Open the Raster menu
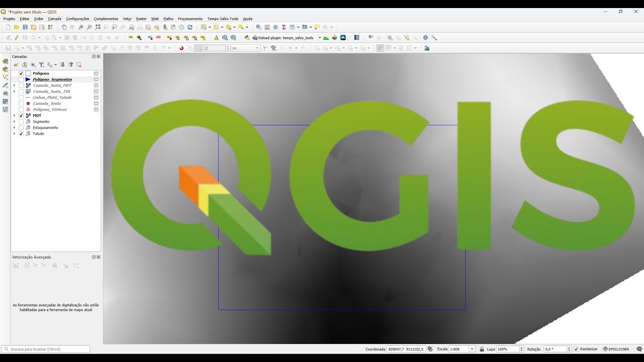The width and height of the screenshot is (644, 362). (141, 19)
